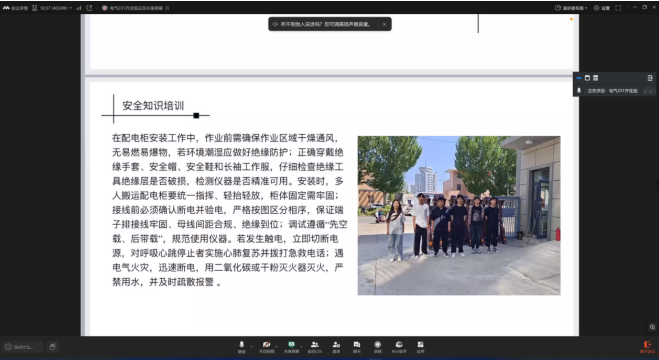659x360 pixels.
Task: Start recording with the Record icon
Action: [x=377, y=347]
